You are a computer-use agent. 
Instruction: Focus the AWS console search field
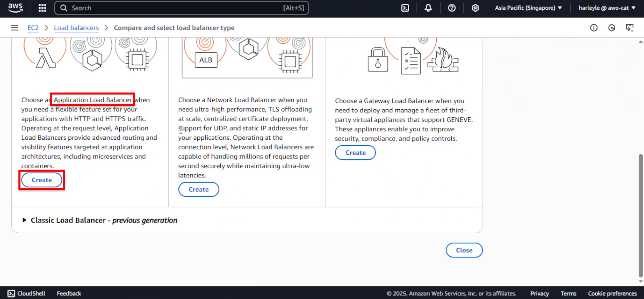(x=181, y=8)
